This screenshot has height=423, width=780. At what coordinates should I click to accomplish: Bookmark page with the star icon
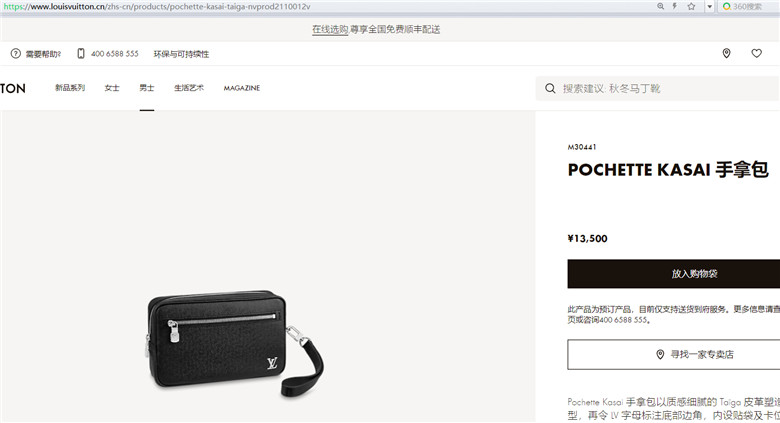[691, 6]
